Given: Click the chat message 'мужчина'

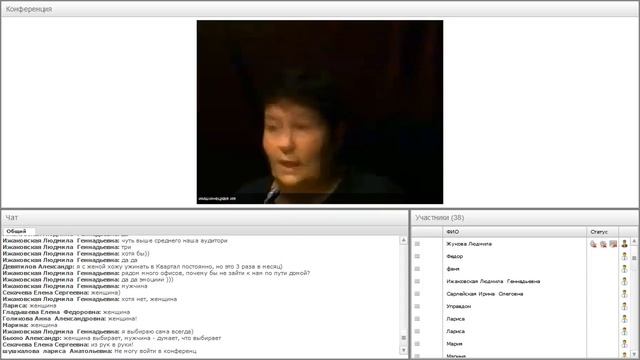Looking at the screenshot, I should point(134,286).
